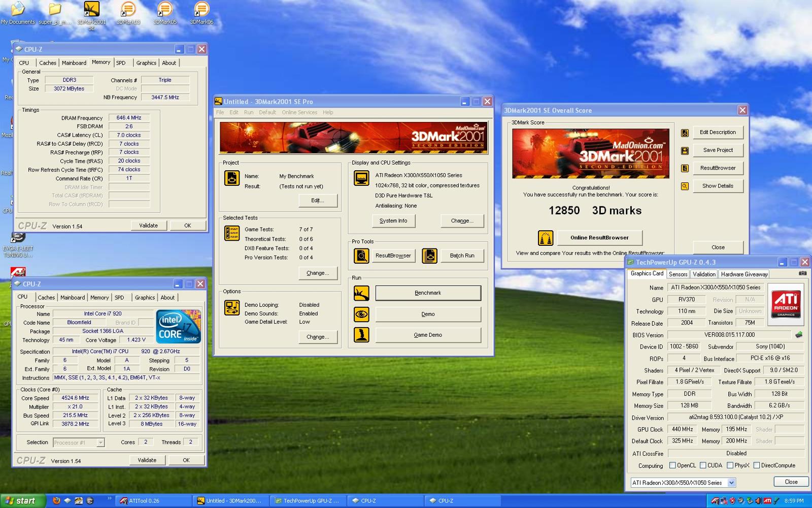
Task: Click the 3DMark2001 banner in score window
Action: click(590, 153)
